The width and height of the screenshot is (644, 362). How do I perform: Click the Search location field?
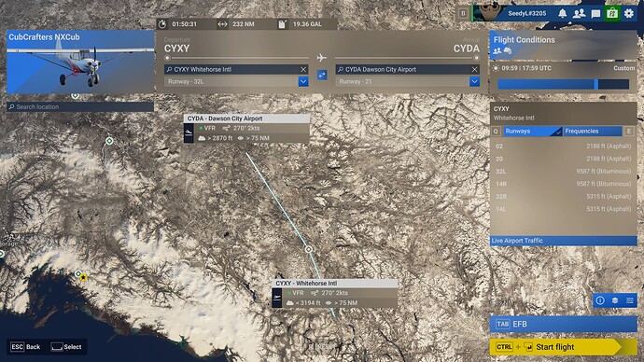pos(80,106)
